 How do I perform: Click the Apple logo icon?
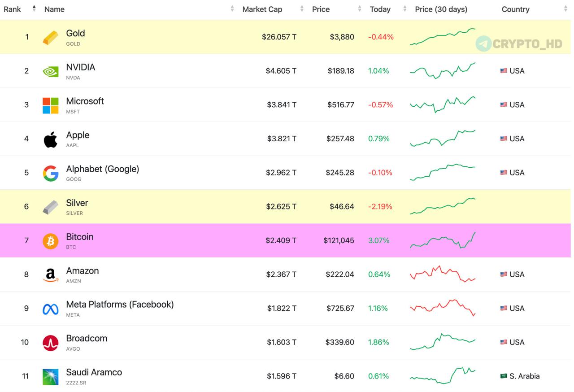(x=50, y=139)
